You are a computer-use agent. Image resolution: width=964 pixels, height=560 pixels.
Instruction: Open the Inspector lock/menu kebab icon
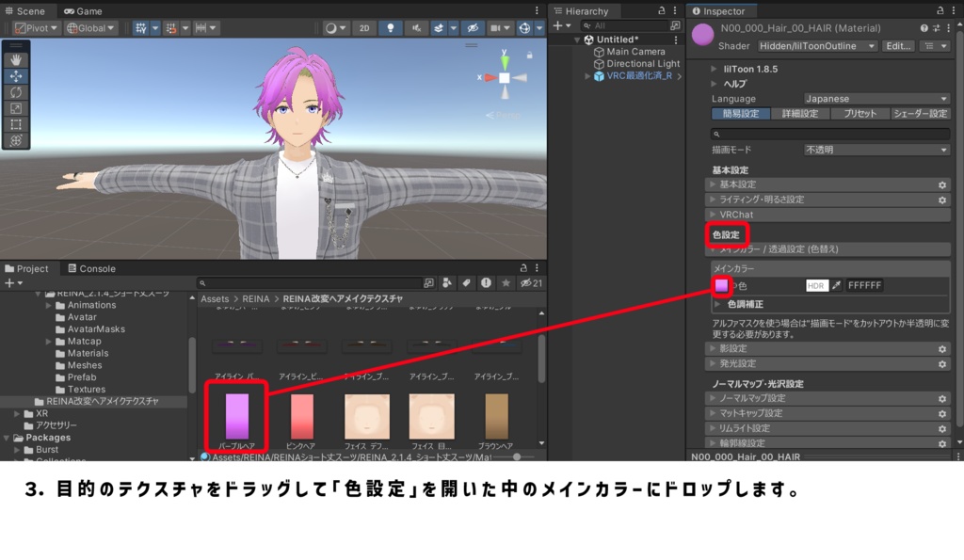point(956,10)
